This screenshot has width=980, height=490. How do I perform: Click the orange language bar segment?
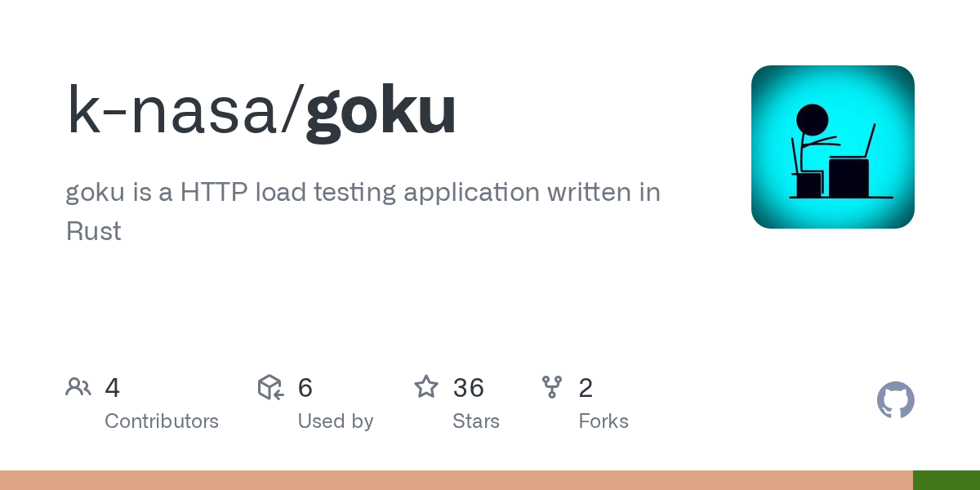click(456, 480)
